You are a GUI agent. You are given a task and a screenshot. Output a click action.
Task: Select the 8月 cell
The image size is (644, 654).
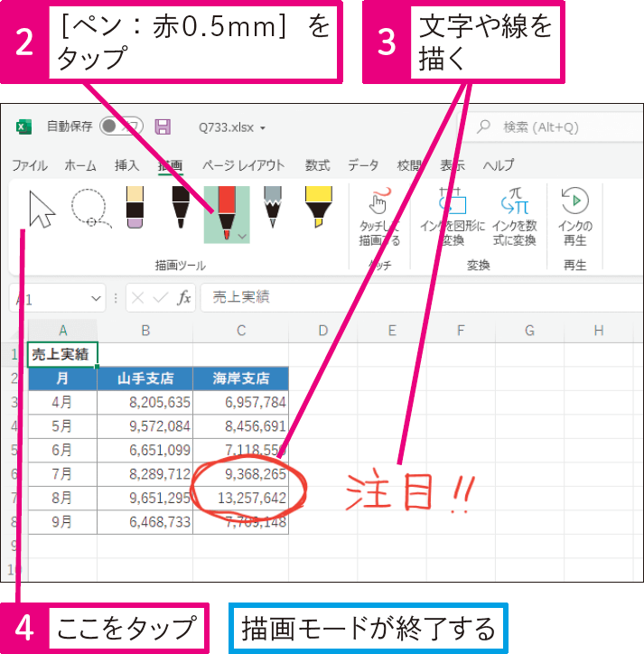point(62,498)
